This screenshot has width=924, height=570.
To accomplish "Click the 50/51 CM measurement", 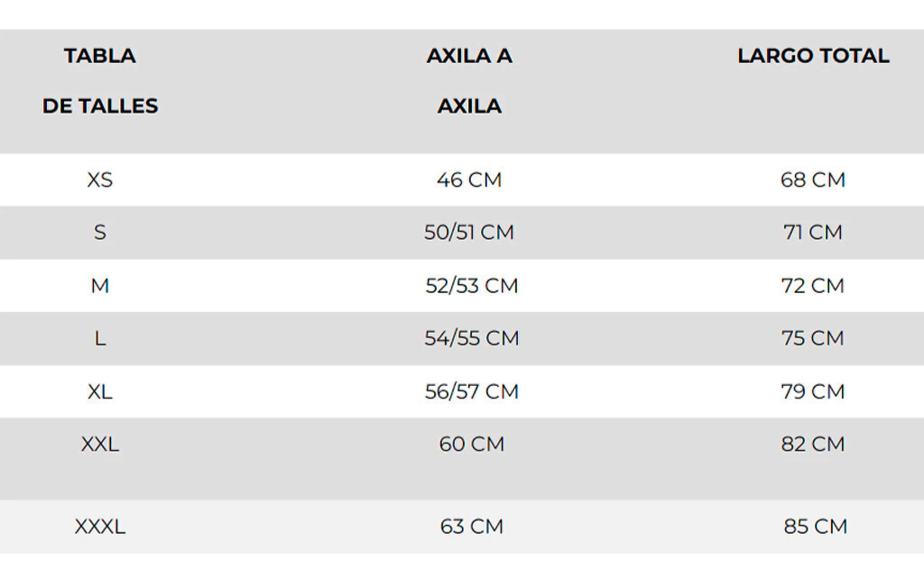I will pyautogui.click(x=469, y=233).
